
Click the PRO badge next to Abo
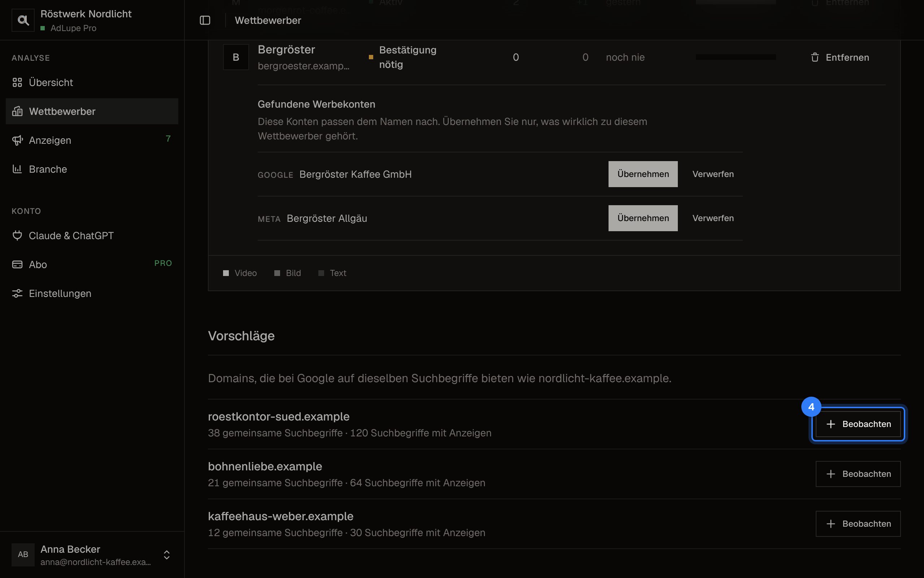tap(163, 263)
